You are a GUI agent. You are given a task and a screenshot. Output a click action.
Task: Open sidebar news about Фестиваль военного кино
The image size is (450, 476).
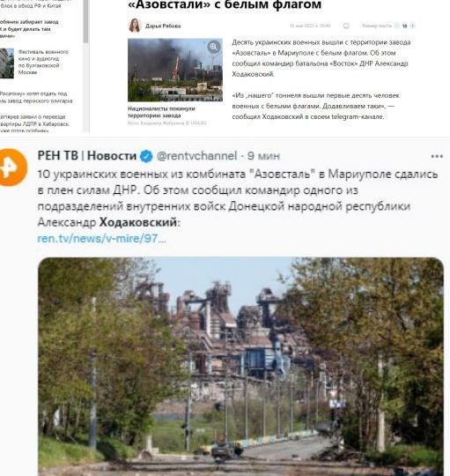(43, 63)
